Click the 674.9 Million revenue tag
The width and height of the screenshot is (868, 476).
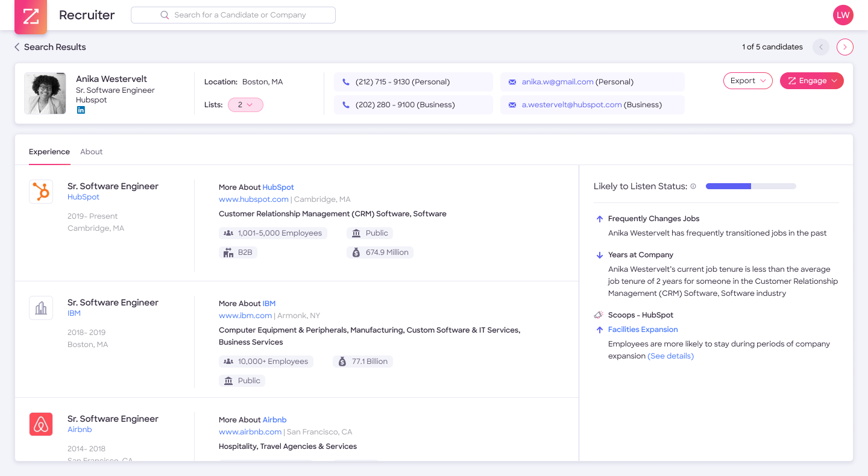(380, 252)
